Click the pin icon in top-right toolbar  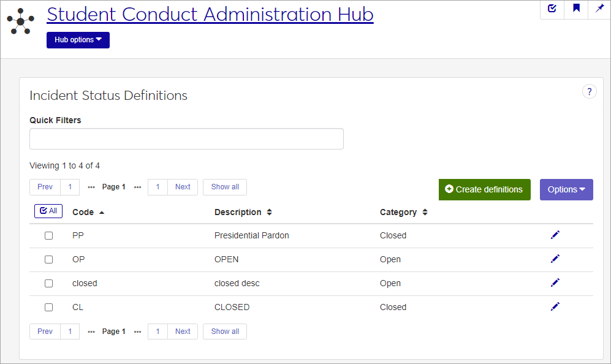coord(600,9)
